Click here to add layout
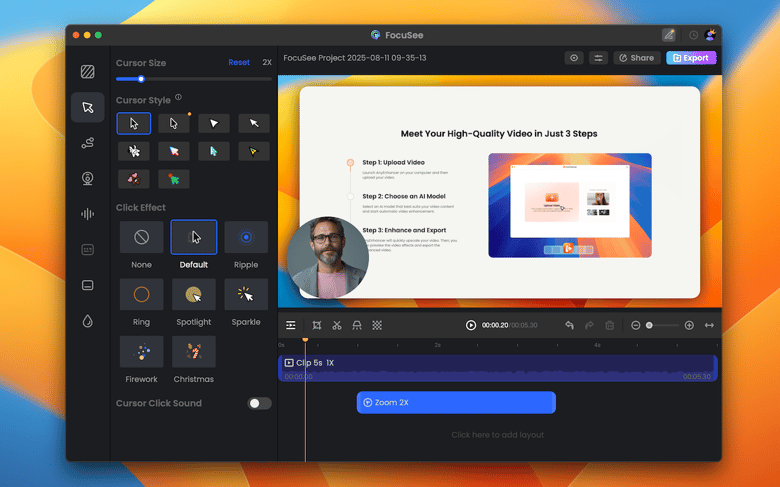780x487 pixels. (497, 435)
